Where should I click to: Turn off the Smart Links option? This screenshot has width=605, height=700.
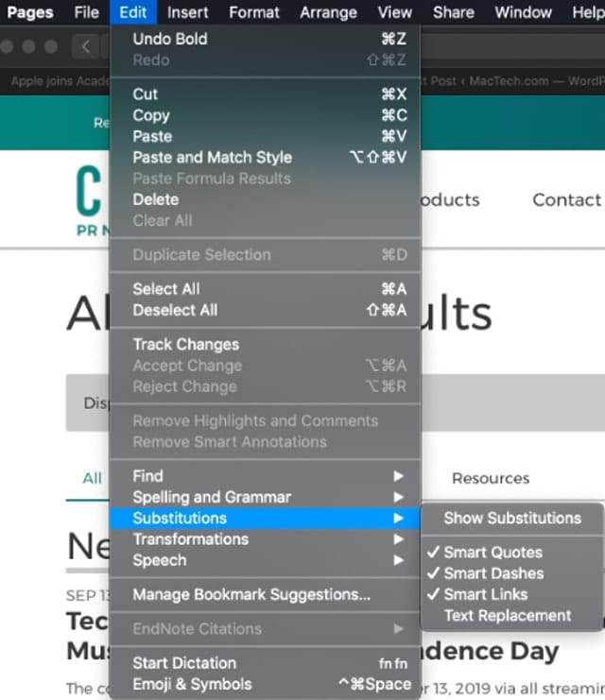(485, 594)
